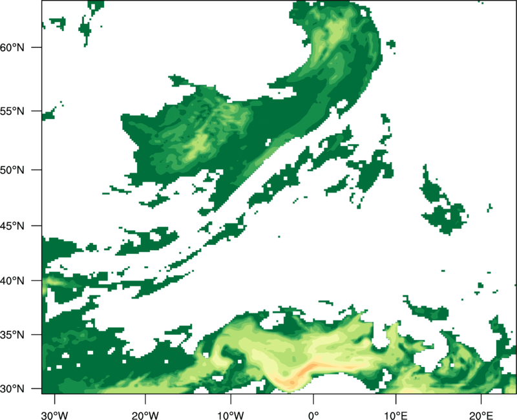
Task: Click the 30°N latitude label
Action: pyautogui.click(x=12, y=389)
